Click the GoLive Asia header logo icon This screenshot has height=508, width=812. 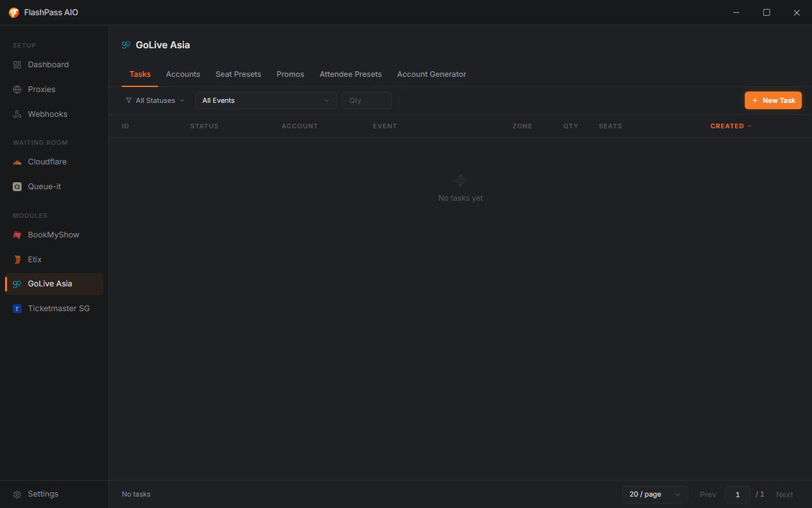pos(126,45)
